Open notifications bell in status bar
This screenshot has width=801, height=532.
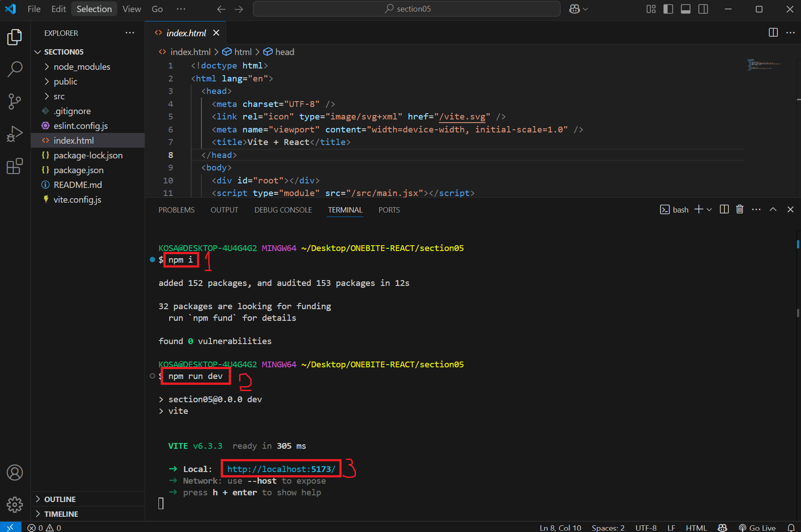click(x=791, y=528)
